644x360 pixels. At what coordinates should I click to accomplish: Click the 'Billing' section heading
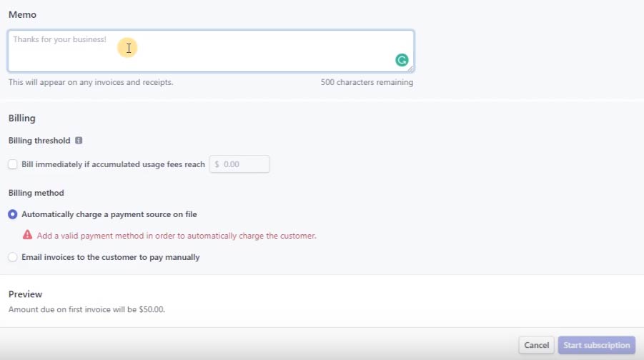[21, 119]
